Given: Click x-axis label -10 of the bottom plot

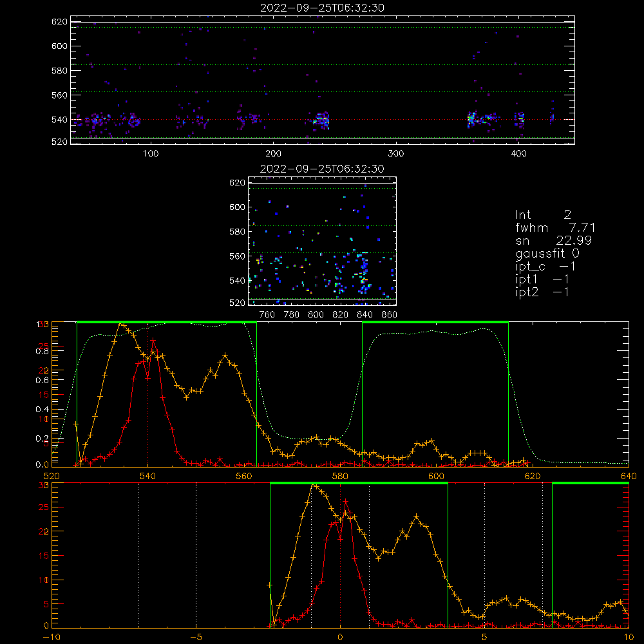Looking at the screenshot, I should pos(52,638).
